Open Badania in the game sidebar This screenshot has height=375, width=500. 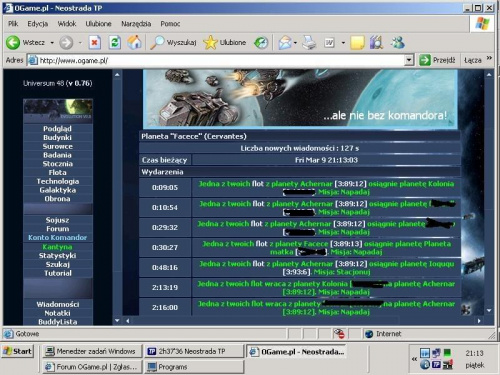point(58,155)
